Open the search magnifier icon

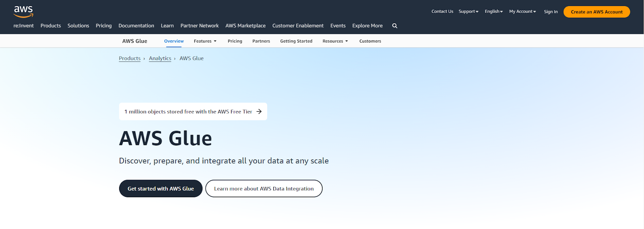click(x=395, y=26)
